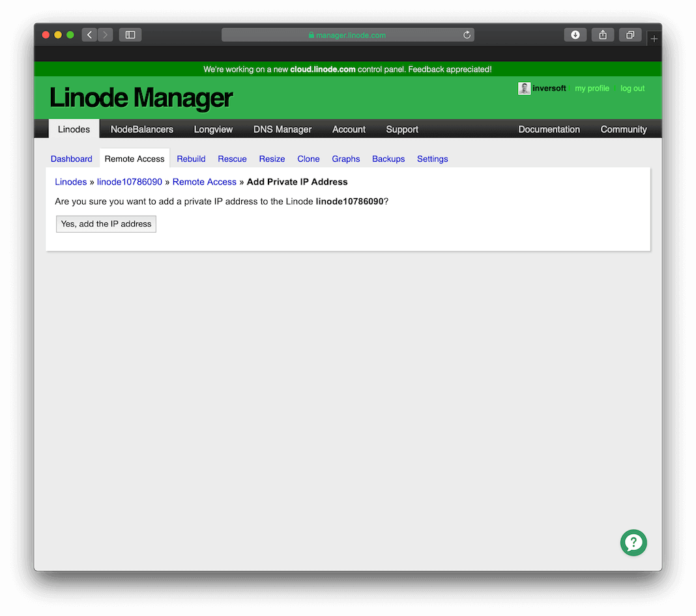Viewport: 696px width, 616px height.
Task: Open Documentation in the nav bar
Action: [549, 129]
